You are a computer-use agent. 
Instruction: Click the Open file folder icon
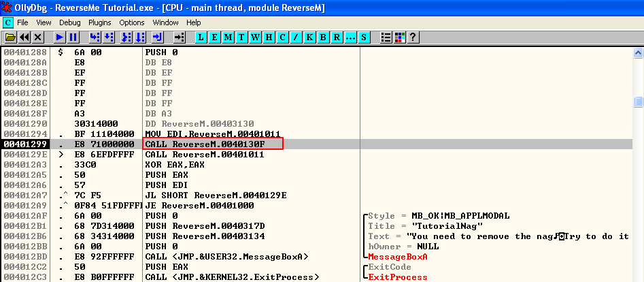(x=10, y=37)
